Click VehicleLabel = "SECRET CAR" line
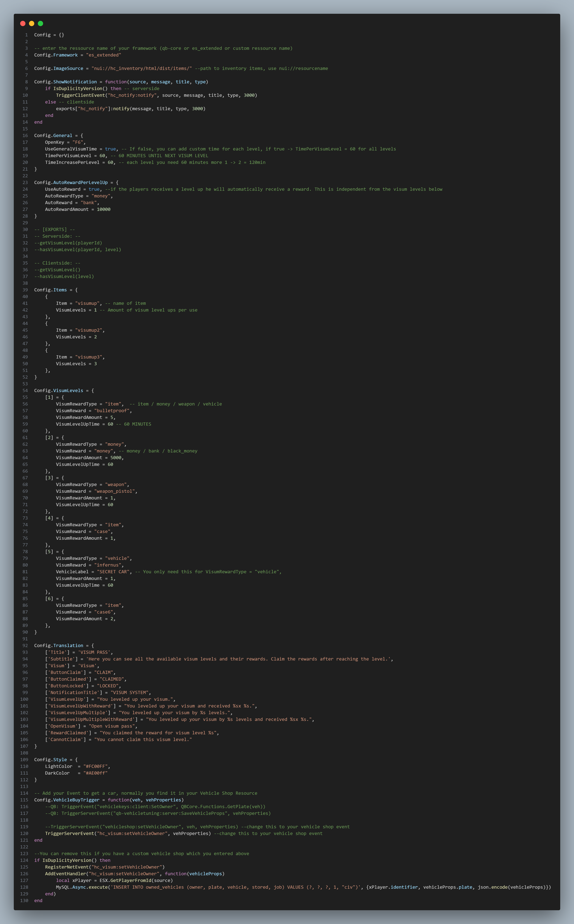Viewport: 574px width, 924px height. [x=94, y=572]
